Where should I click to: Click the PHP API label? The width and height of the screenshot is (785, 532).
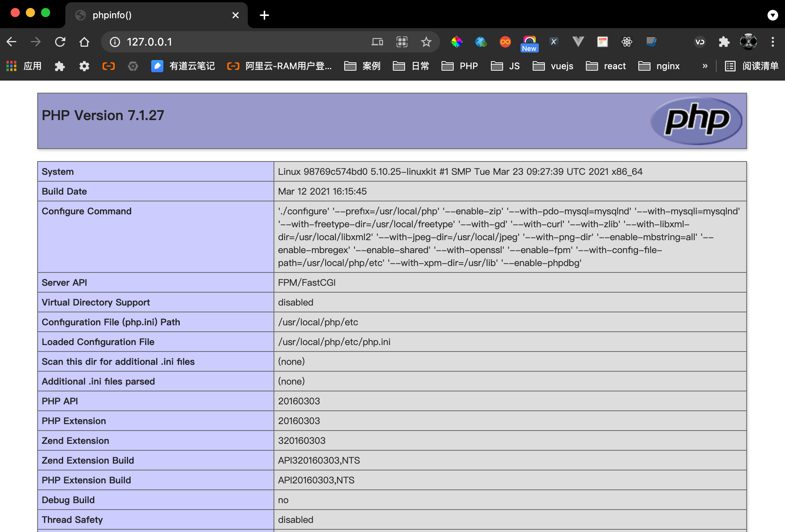point(60,401)
